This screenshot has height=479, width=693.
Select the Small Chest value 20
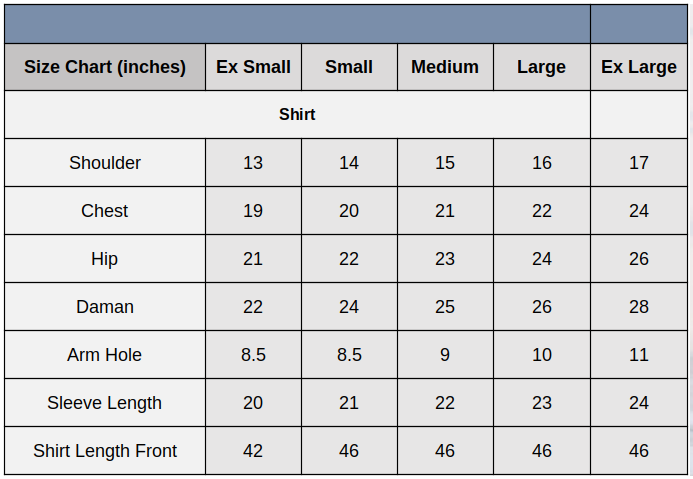pyautogui.click(x=349, y=211)
